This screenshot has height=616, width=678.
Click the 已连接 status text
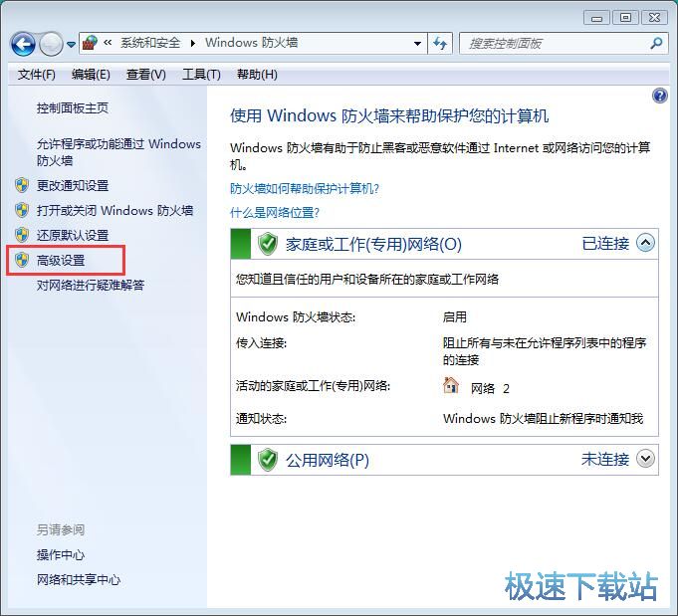tap(605, 244)
